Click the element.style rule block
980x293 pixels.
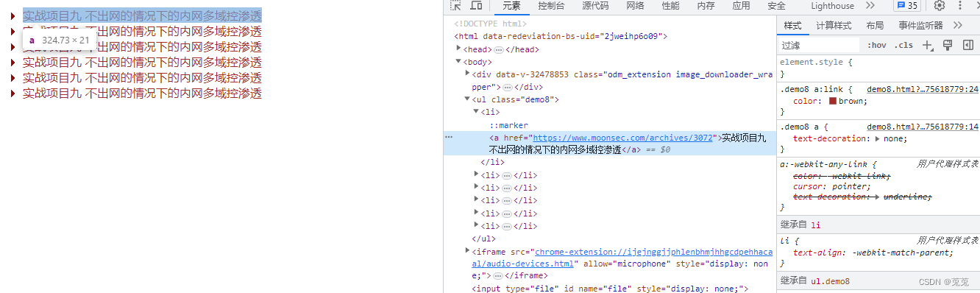[878, 68]
